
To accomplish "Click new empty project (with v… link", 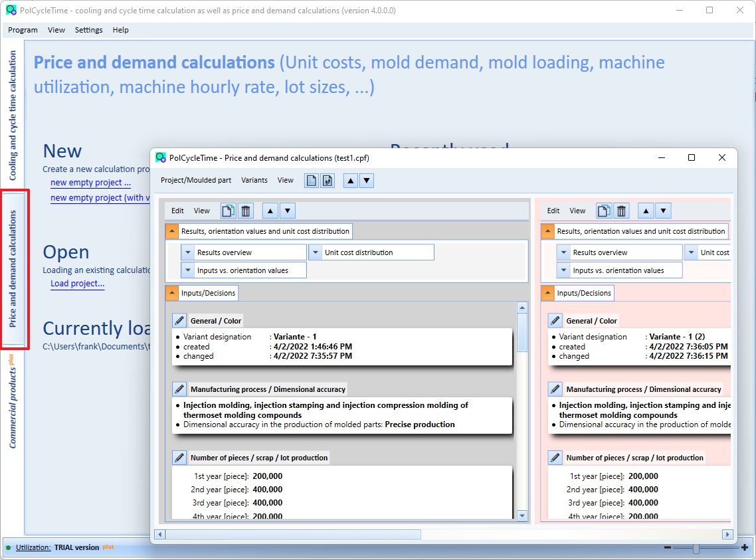I will tap(100, 197).
